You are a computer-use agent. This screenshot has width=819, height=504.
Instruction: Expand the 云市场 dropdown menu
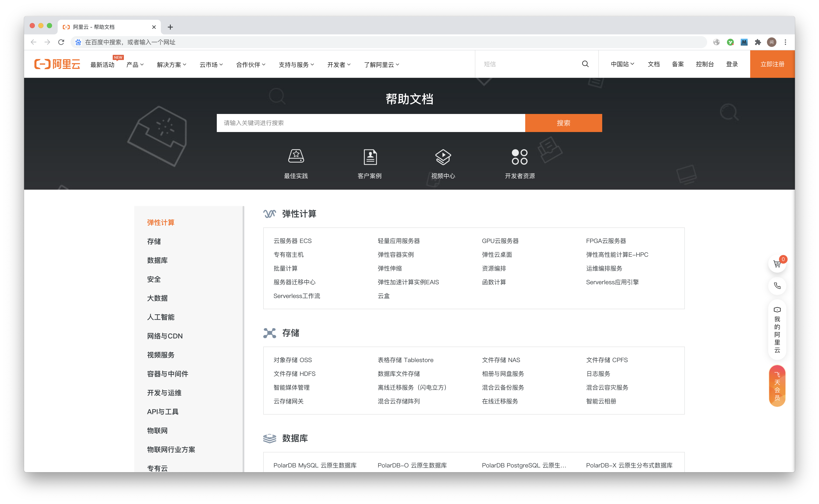click(x=211, y=64)
